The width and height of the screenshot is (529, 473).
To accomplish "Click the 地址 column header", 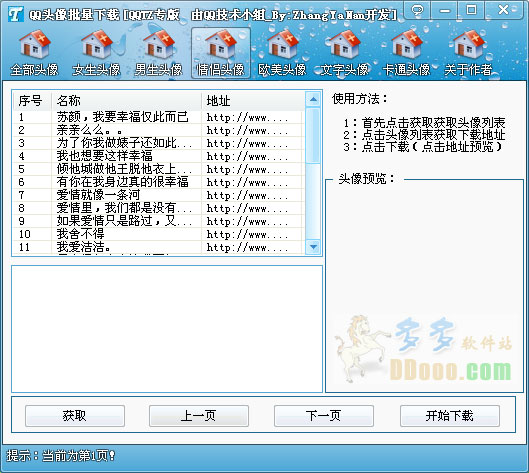I will (253, 101).
